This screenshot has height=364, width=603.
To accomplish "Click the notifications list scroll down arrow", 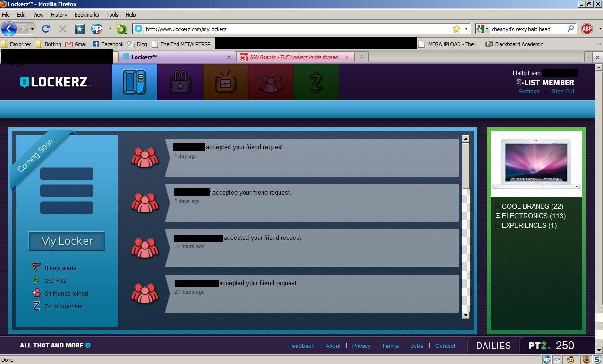I will click(466, 315).
